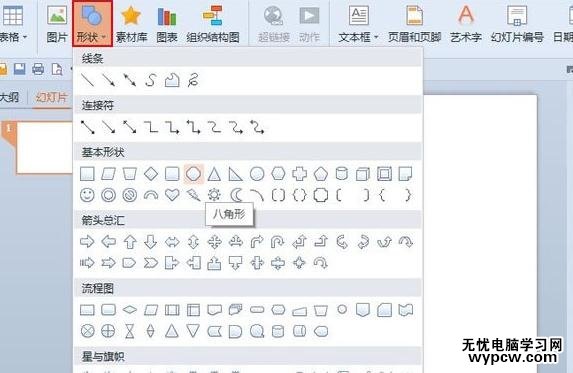This screenshot has height=373, width=573.
Task: Click the save icon in quick toolbar
Action: click(20, 69)
